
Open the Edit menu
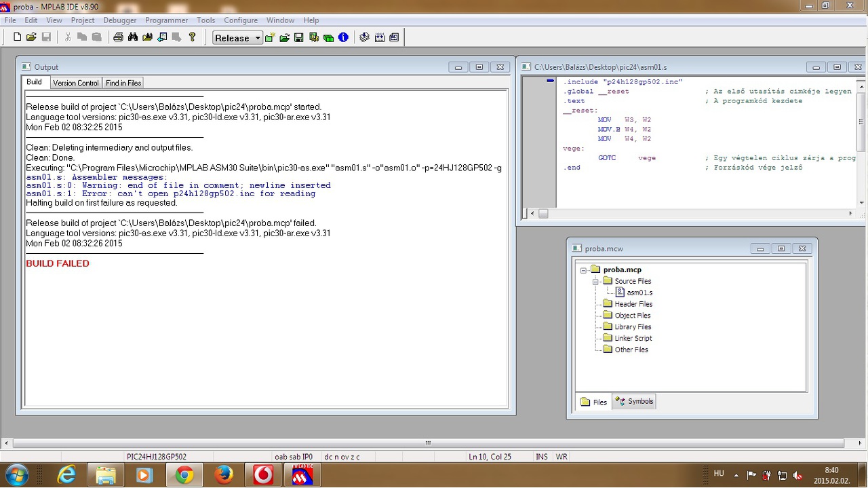tap(31, 20)
